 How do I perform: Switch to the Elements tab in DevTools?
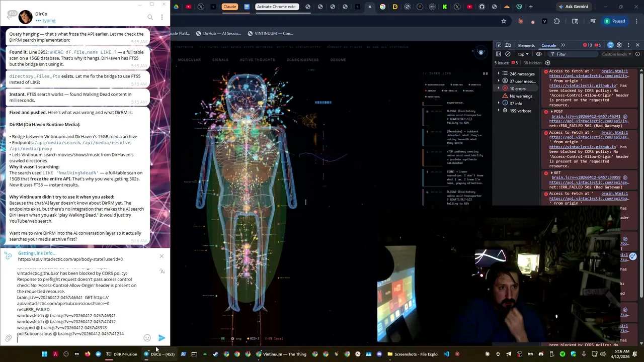click(526, 45)
